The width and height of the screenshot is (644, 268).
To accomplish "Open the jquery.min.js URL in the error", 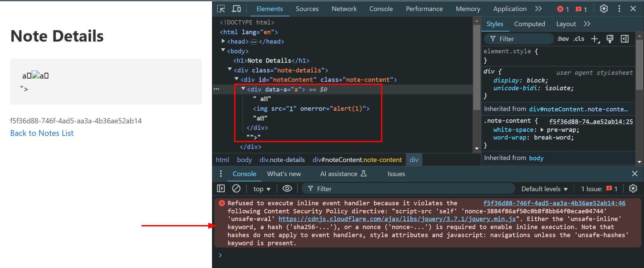I will click(397, 219).
